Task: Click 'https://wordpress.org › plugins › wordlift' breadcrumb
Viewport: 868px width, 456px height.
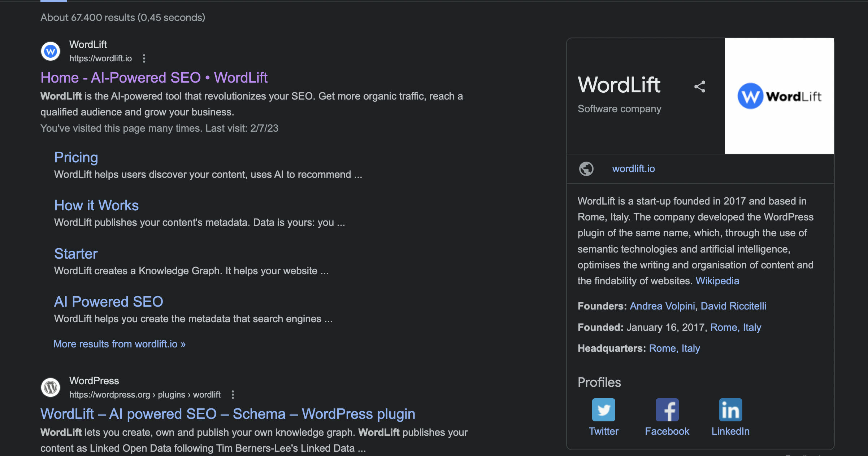Action: point(145,395)
